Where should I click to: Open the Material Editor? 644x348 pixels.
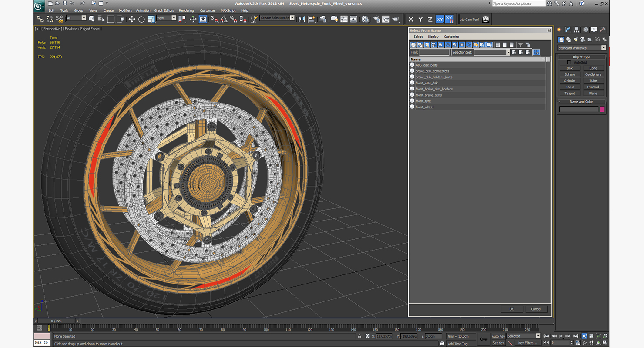click(365, 19)
